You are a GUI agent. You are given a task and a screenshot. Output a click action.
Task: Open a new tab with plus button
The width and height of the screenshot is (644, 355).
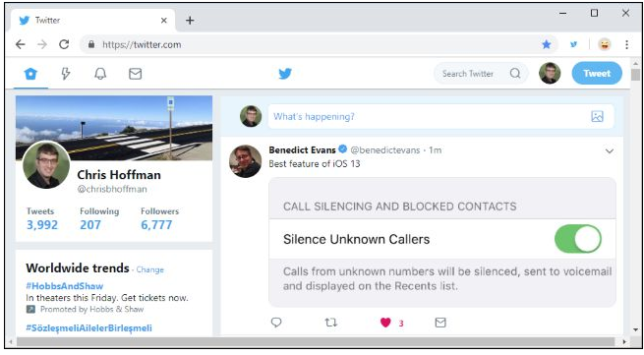pyautogui.click(x=190, y=20)
